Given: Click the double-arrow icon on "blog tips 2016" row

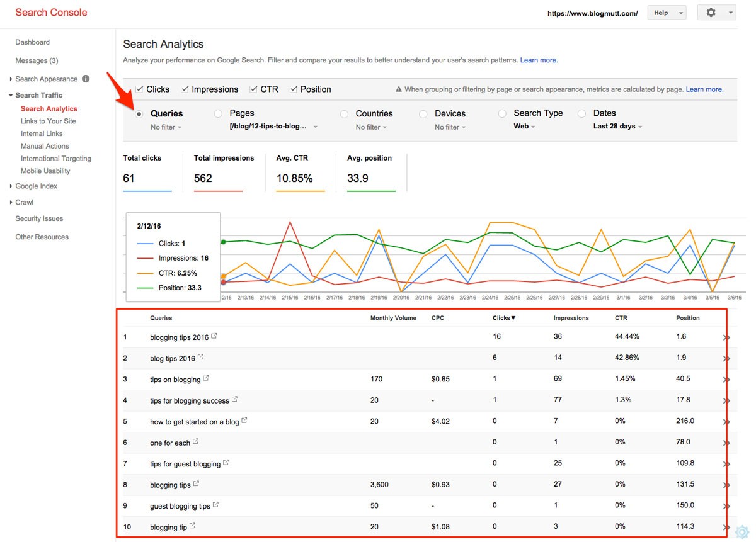Looking at the screenshot, I should click(x=726, y=358).
